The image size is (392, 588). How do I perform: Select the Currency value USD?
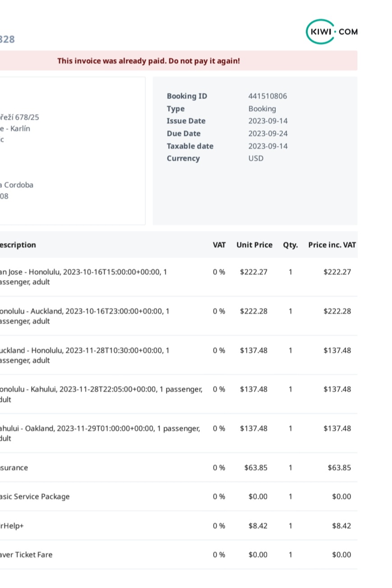click(x=256, y=158)
